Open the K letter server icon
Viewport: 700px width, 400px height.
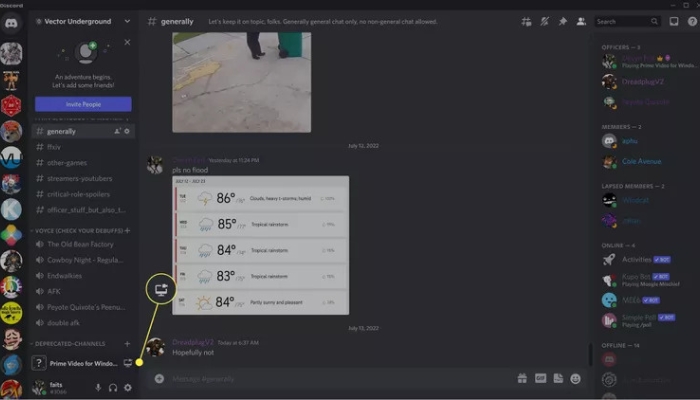pos(11,209)
